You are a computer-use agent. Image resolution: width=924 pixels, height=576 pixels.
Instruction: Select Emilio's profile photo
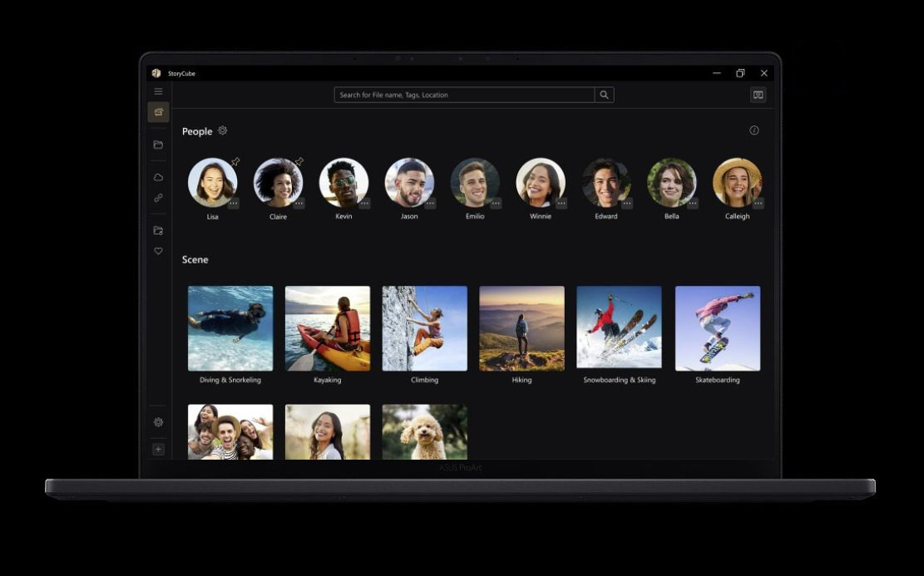tap(475, 182)
